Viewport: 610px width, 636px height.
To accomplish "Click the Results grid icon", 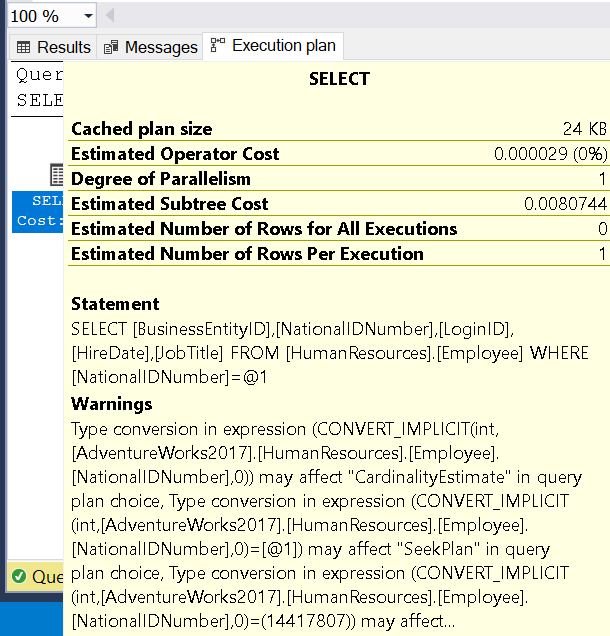I will point(23,47).
